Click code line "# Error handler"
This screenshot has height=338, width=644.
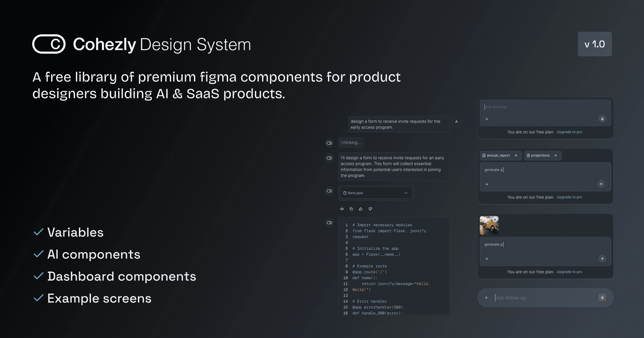(369, 301)
